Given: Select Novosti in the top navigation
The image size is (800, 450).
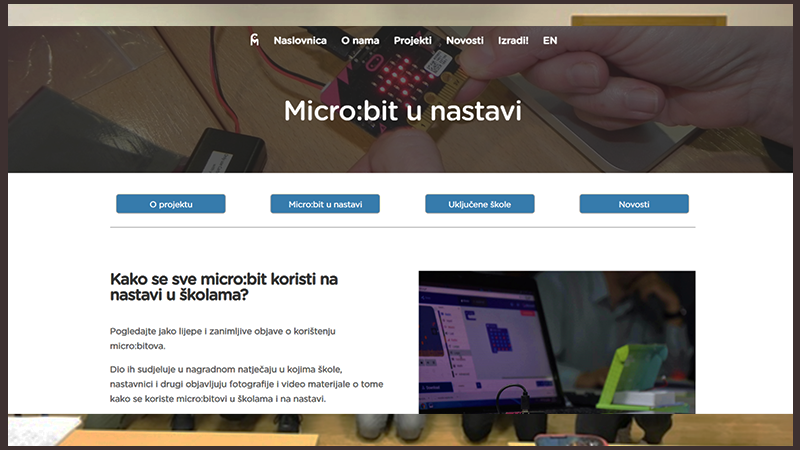Looking at the screenshot, I should pyautogui.click(x=465, y=40).
